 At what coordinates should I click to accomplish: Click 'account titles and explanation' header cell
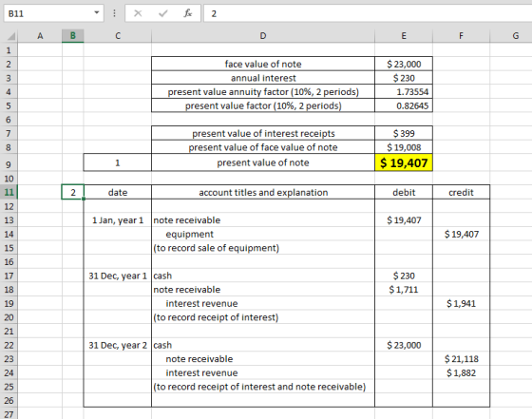point(263,192)
